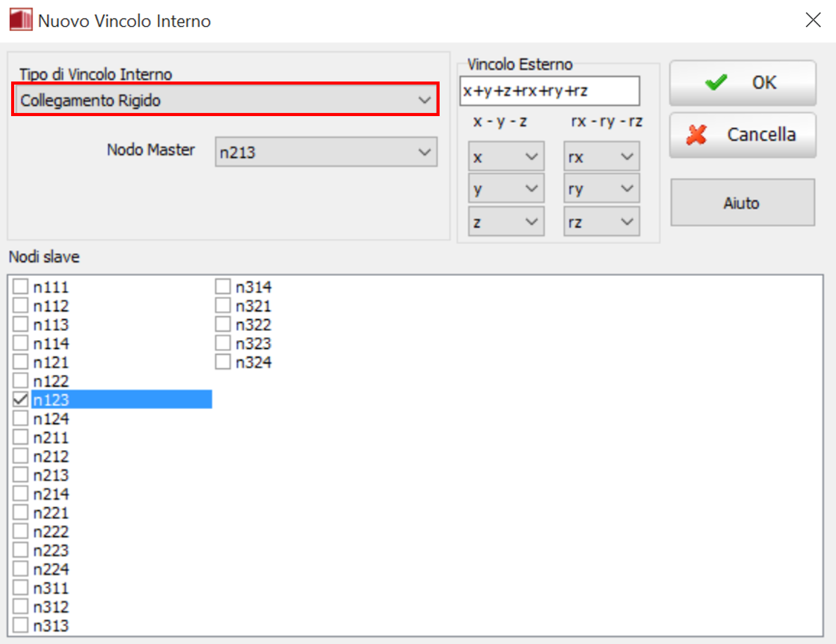Viewport: 836px width, 644px height.
Task: Close the Nuovo Vincolo Interno dialog
Action: [x=813, y=20]
